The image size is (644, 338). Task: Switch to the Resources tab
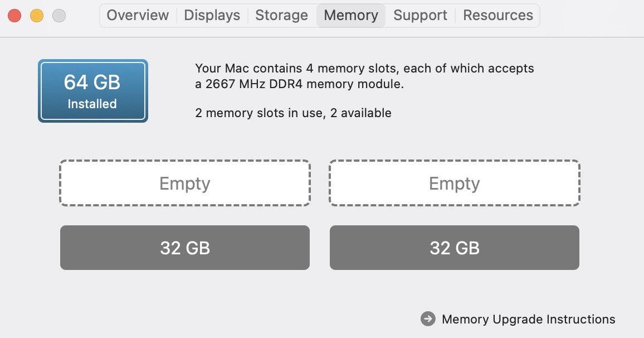tap(497, 15)
